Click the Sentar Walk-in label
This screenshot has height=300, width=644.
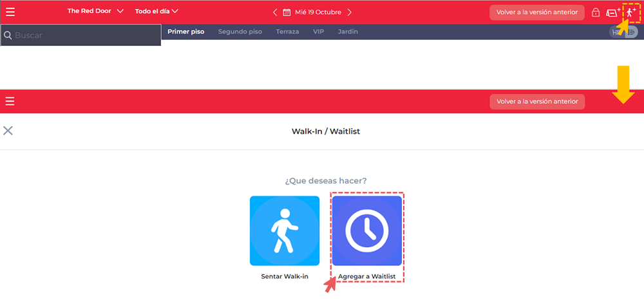pyautogui.click(x=285, y=277)
